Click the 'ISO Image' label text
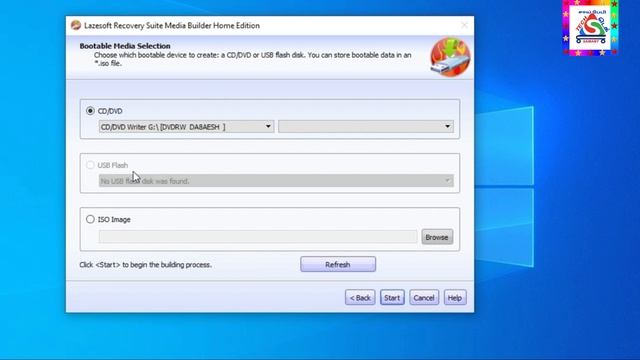Viewport: 640px width, 360px height. click(114, 219)
